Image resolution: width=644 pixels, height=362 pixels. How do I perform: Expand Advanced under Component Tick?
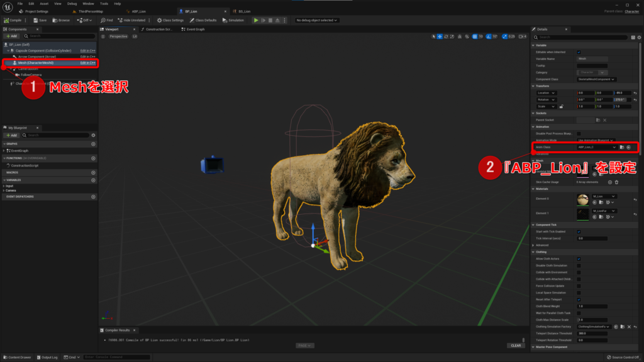coord(533,246)
